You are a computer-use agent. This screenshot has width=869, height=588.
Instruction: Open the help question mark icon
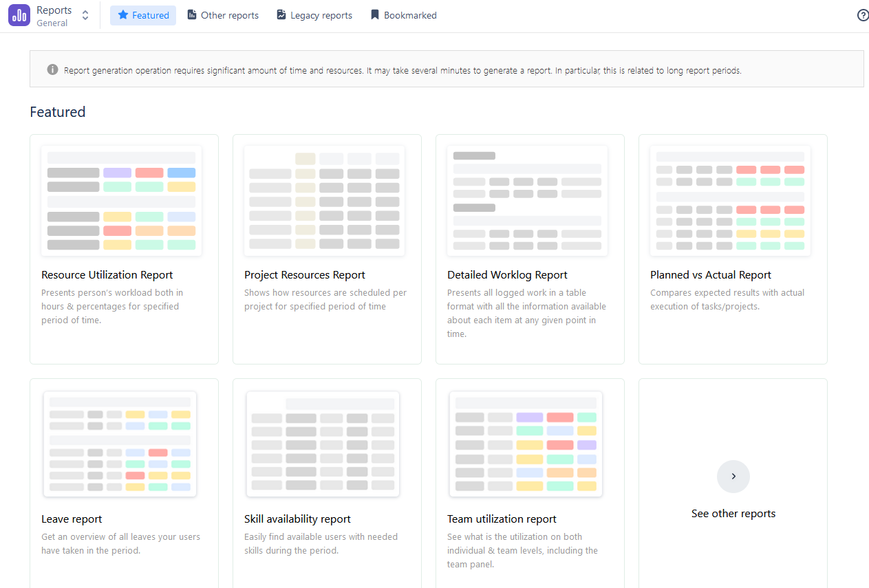pyautogui.click(x=863, y=15)
